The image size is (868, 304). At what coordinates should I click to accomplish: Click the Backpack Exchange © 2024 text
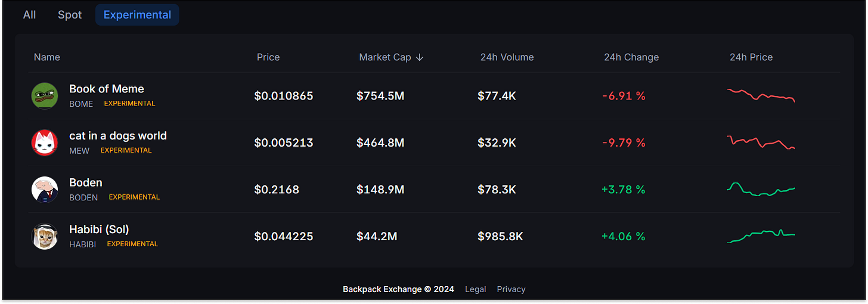(398, 289)
